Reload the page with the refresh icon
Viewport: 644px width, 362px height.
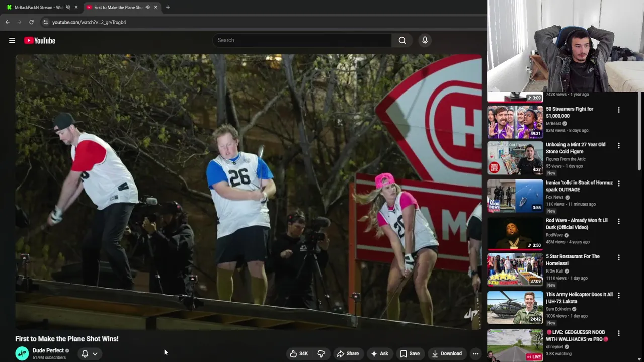[31, 22]
